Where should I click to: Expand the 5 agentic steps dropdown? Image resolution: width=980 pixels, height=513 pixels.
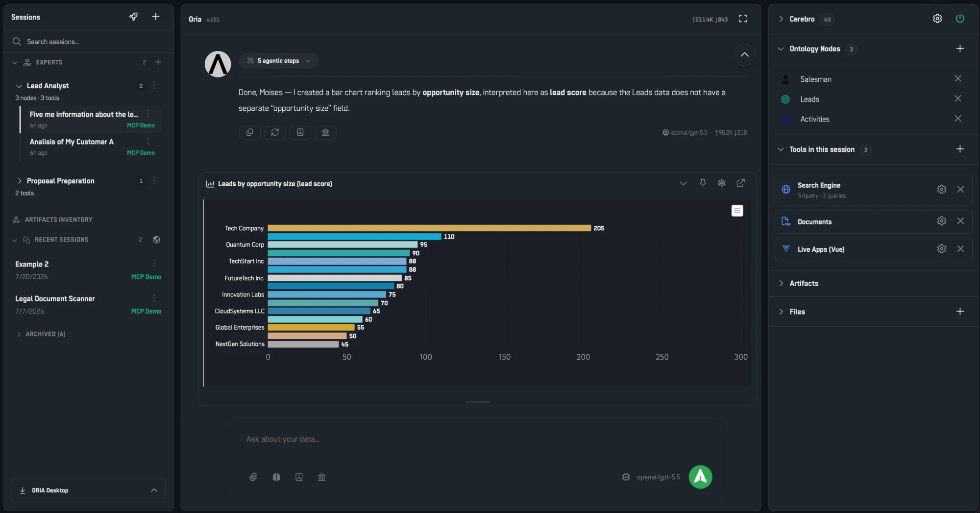pyautogui.click(x=278, y=61)
